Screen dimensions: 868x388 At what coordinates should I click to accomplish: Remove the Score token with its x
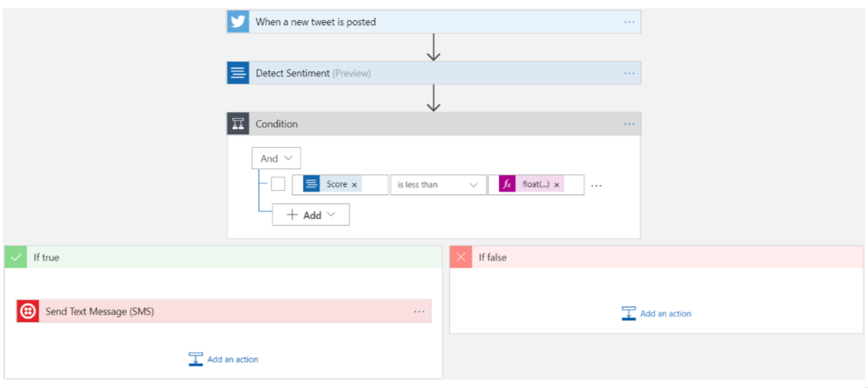tap(355, 185)
